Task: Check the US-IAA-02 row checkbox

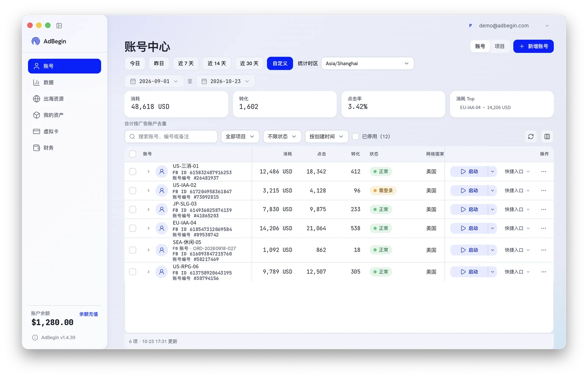Action: tap(133, 191)
